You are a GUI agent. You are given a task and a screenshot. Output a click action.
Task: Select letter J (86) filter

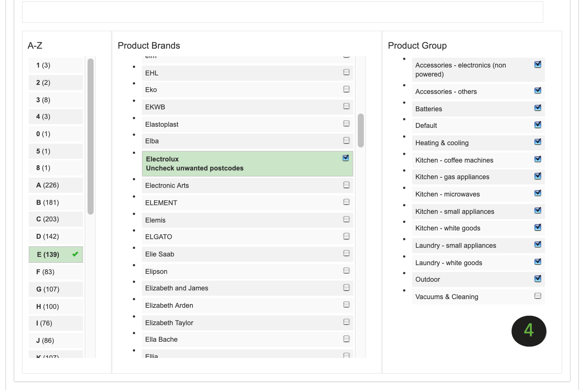pyautogui.click(x=56, y=341)
